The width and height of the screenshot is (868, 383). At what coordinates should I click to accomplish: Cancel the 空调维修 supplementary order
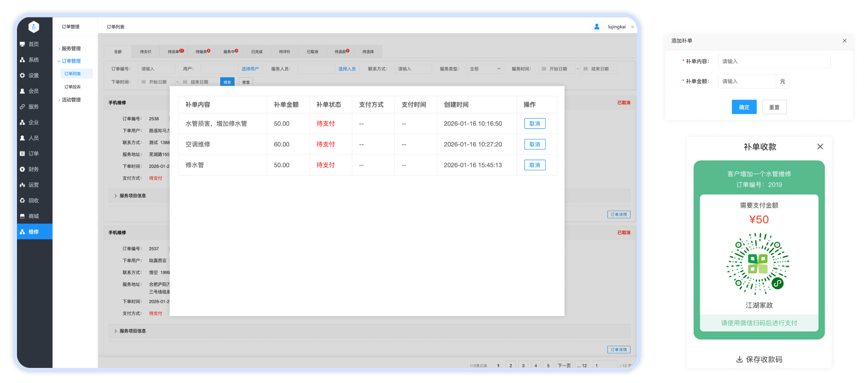pos(534,144)
